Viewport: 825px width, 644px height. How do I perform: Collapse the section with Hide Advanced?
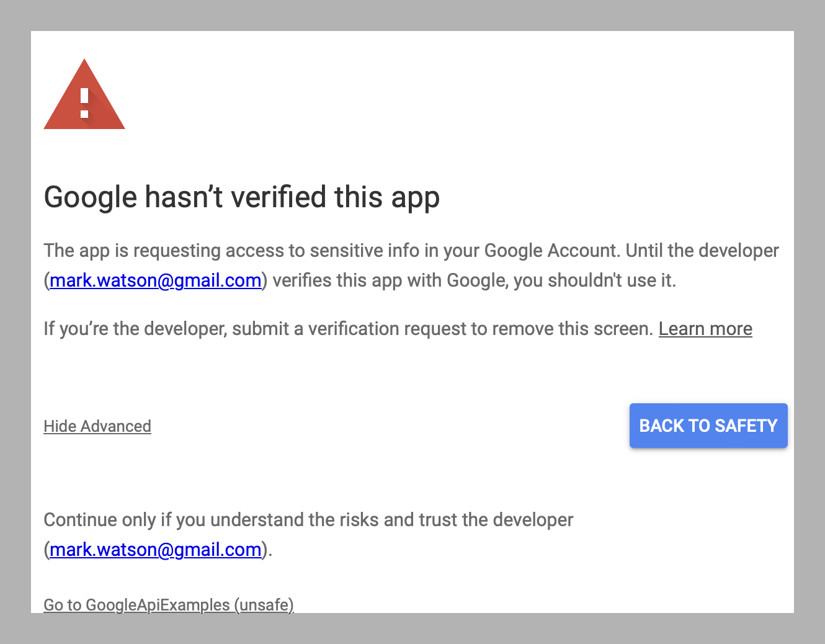pyautogui.click(x=97, y=426)
